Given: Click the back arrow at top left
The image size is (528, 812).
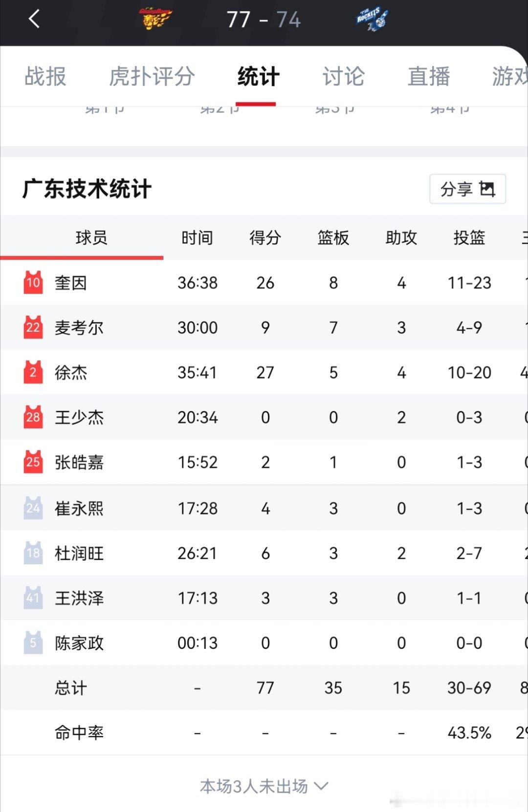Looking at the screenshot, I should pyautogui.click(x=35, y=18).
